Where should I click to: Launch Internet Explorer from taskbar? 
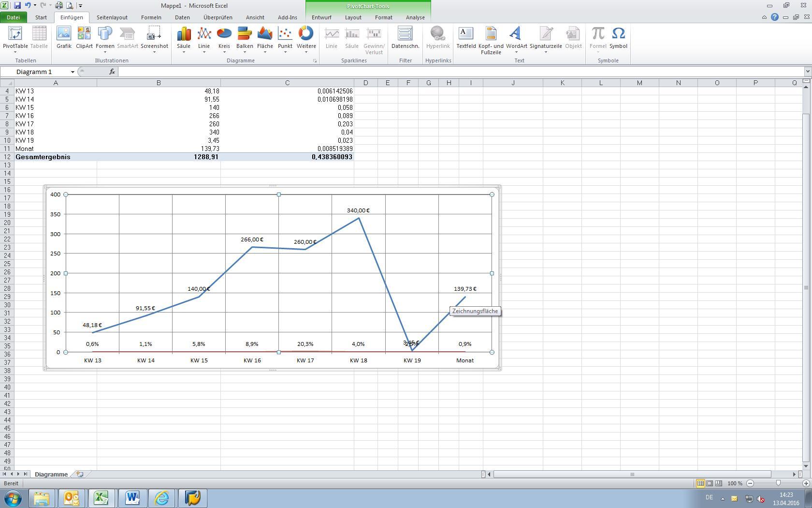pos(162,498)
